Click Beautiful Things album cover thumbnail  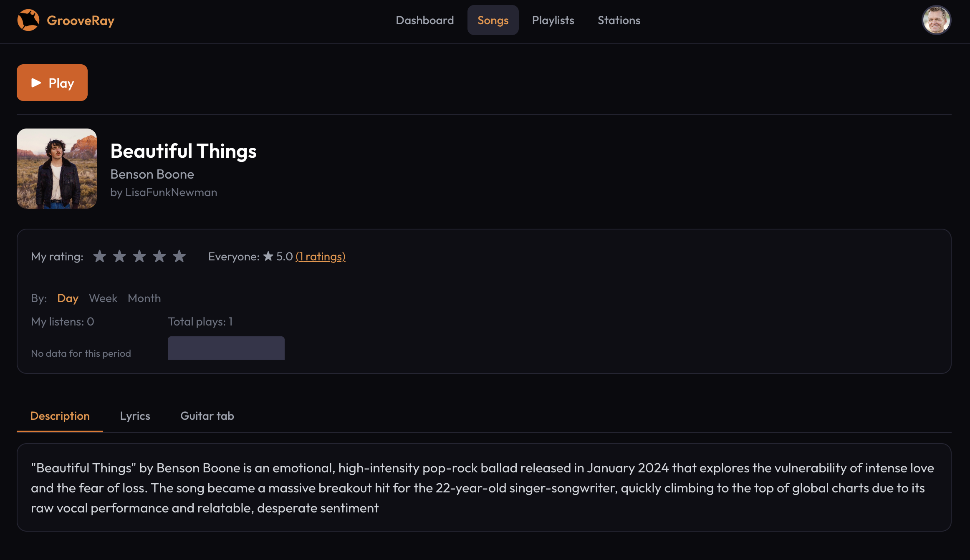(57, 169)
